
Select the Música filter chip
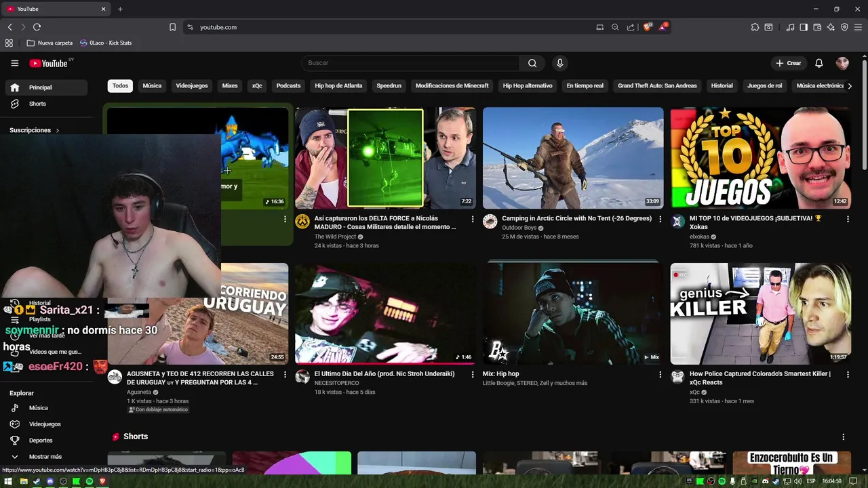click(x=152, y=86)
